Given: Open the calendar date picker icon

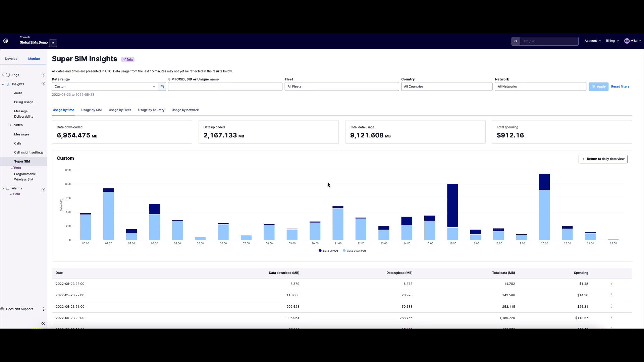Looking at the screenshot, I should pos(162,86).
